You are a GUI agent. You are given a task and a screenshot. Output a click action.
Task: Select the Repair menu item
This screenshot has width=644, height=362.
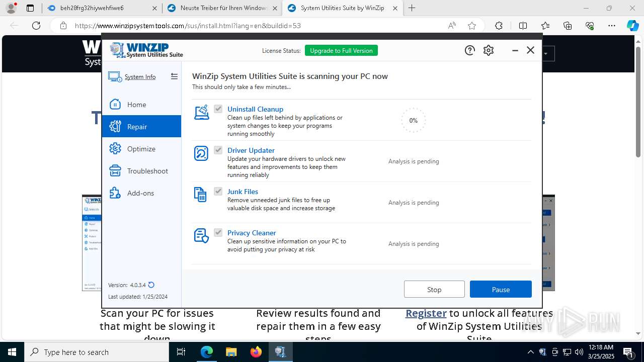click(141, 126)
